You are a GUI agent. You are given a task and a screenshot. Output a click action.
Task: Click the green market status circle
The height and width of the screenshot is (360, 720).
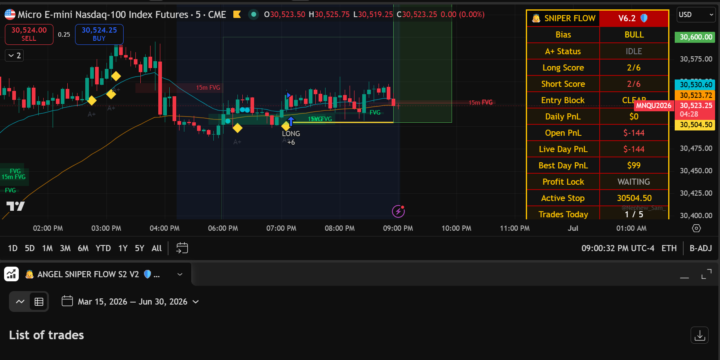tap(253, 15)
